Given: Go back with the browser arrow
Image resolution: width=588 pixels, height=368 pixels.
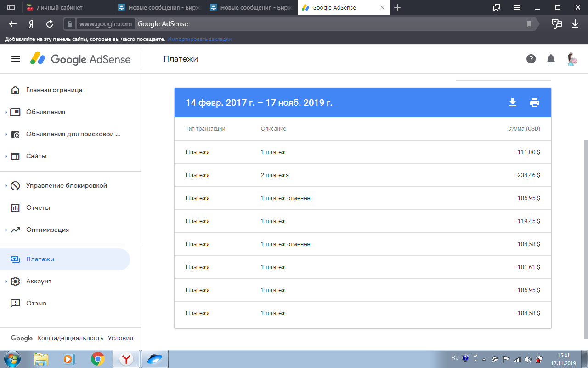Looking at the screenshot, I should pyautogui.click(x=13, y=24).
